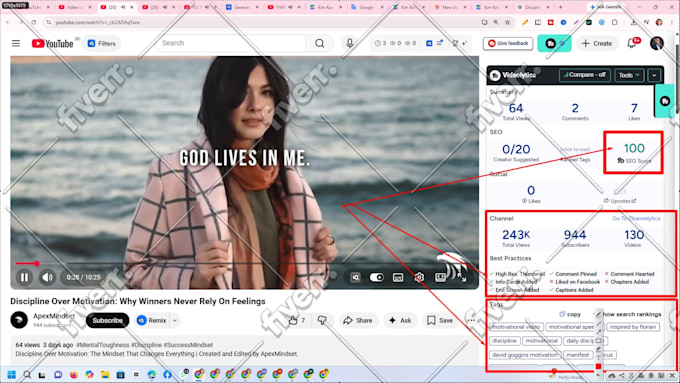Open the ApexMindset channel avatar
Image resolution: width=680 pixels, height=383 pixels.
pyautogui.click(x=19, y=320)
